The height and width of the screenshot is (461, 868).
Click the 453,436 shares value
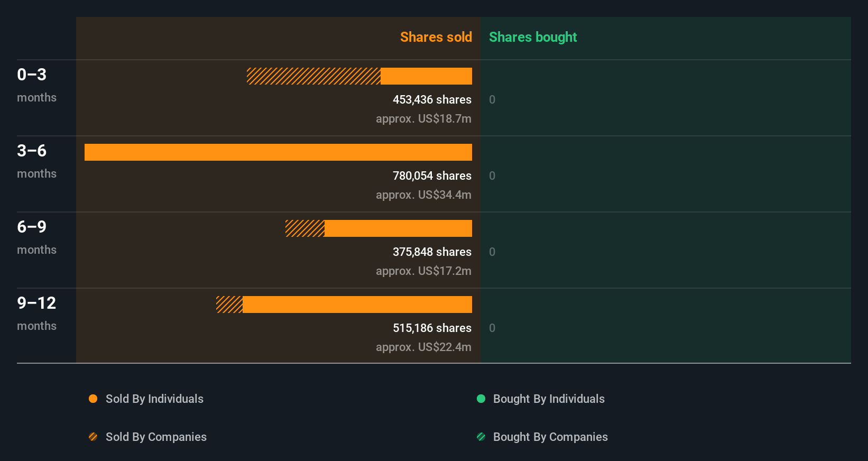432,100
